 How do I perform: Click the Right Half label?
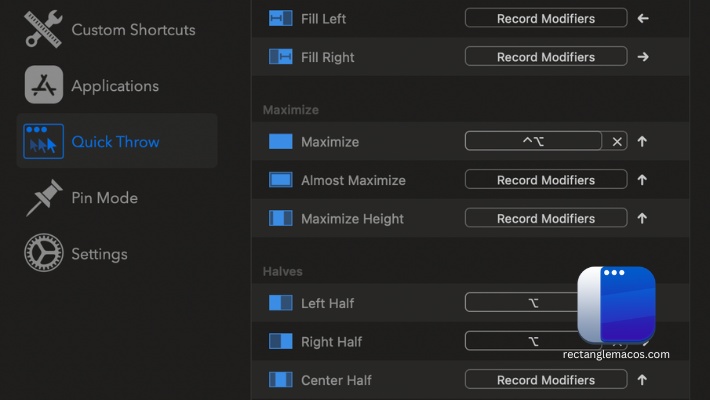pyautogui.click(x=331, y=342)
